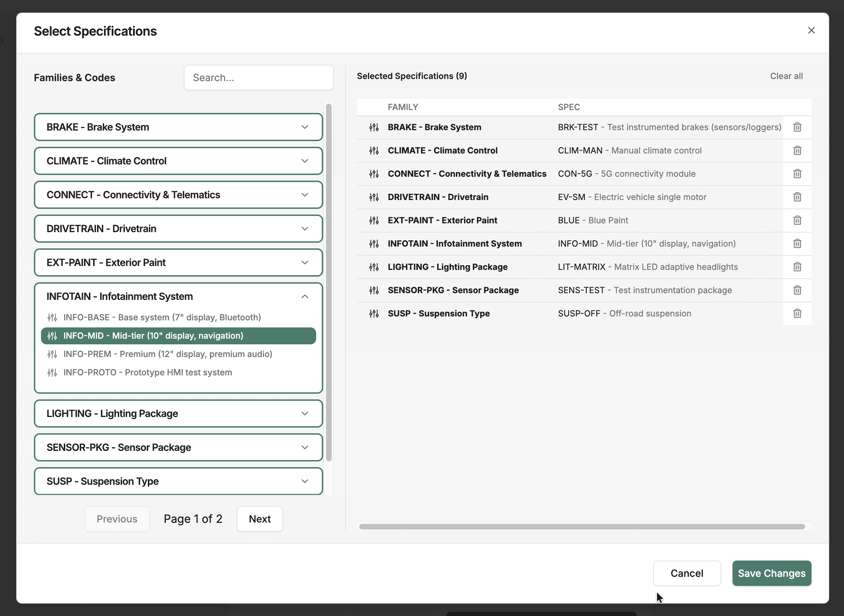844x616 pixels.
Task: Expand the DRIVETRAIN family chevron
Action: pos(305,229)
